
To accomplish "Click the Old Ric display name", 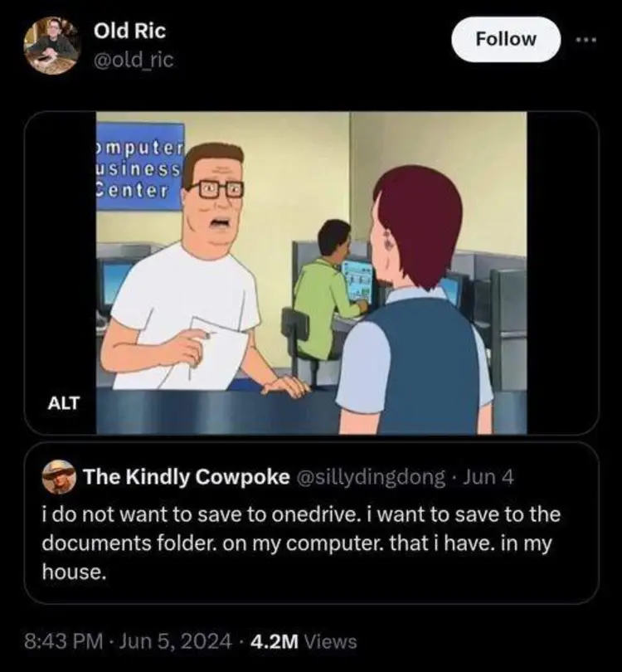I will pos(129,31).
